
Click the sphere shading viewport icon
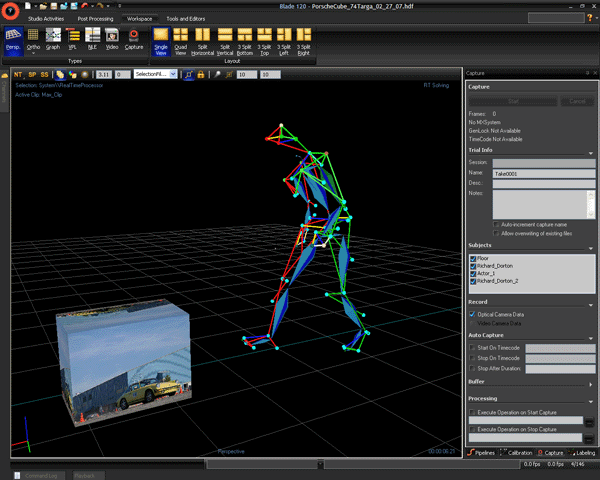(85, 75)
